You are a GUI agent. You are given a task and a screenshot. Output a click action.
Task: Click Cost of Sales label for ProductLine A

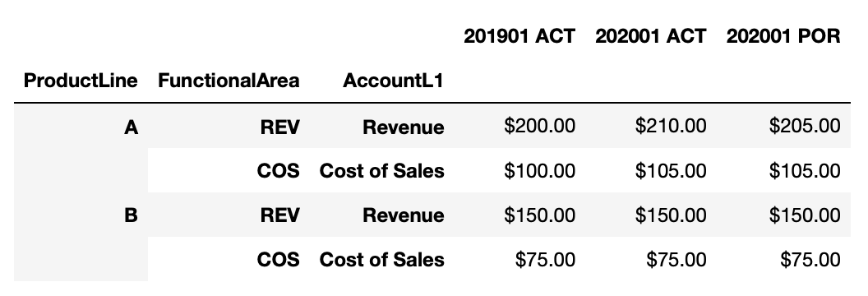click(382, 171)
